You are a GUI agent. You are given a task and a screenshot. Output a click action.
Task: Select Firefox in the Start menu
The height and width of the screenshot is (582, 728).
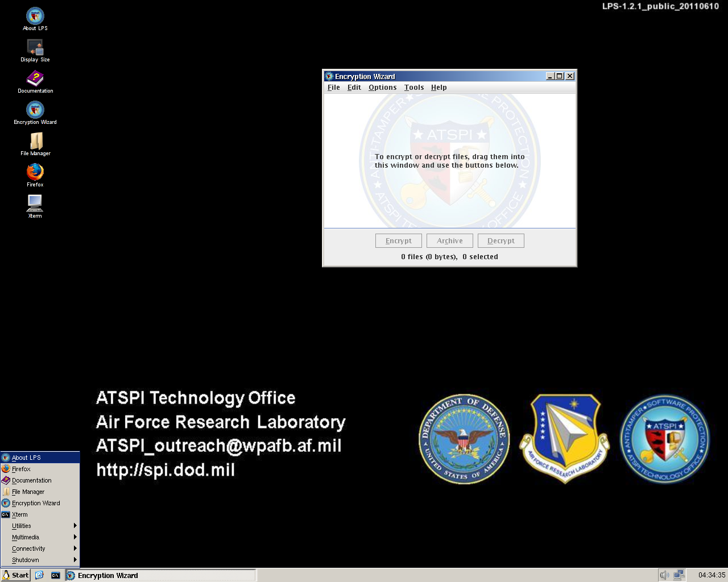click(x=40, y=469)
